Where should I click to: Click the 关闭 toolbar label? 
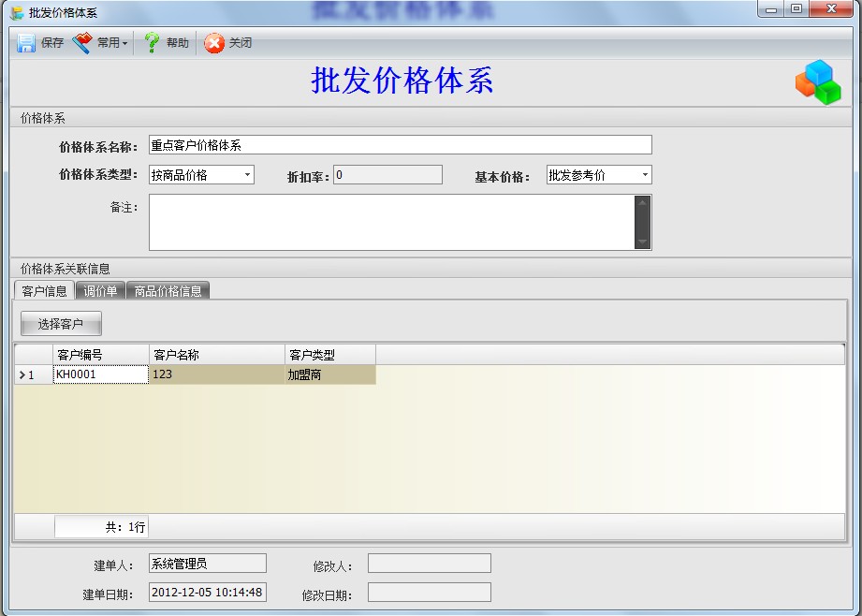241,43
